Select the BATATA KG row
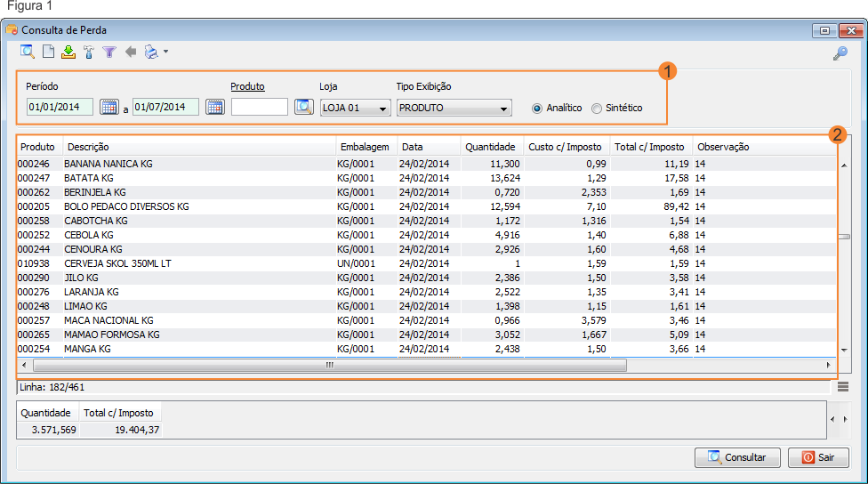The height and width of the screenshot is (484, 868). [426, 178]
